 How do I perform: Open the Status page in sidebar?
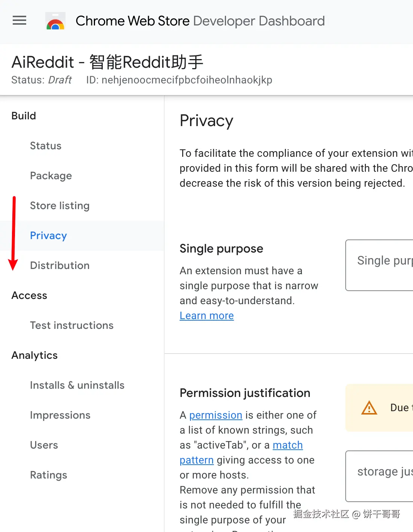(x=46, y=146)
